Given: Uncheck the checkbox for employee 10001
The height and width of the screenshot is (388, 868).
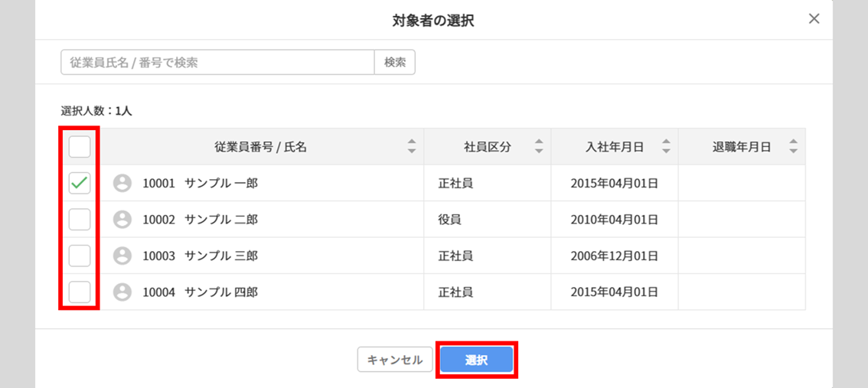Looking at the screenshot, I should pyautogui.click(x=79, y=183).
